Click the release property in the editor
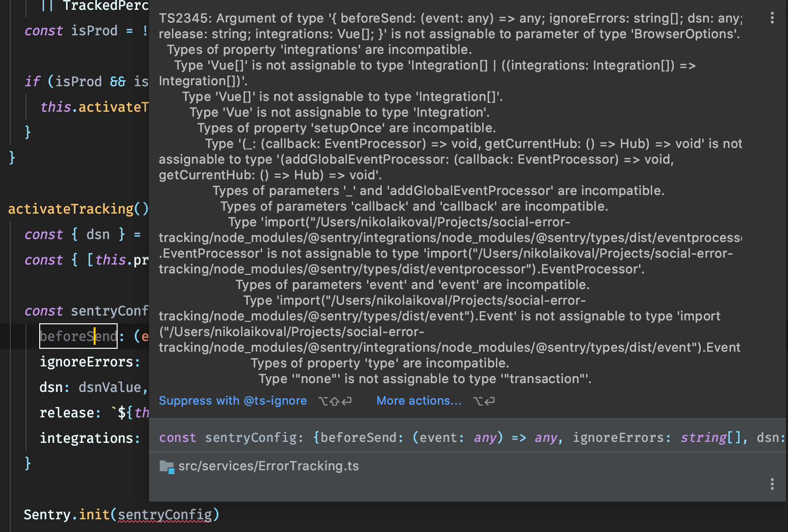 (x=70, y=413)
